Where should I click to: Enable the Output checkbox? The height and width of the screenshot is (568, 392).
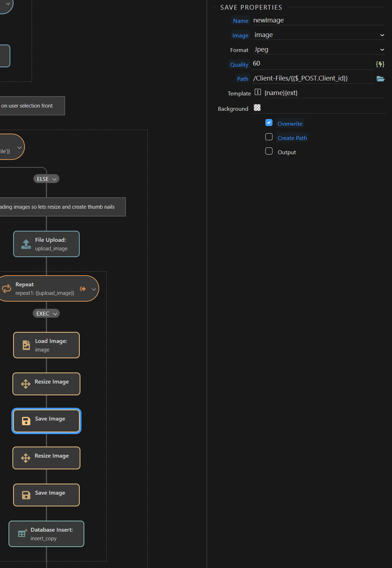[x=269, y=151]
